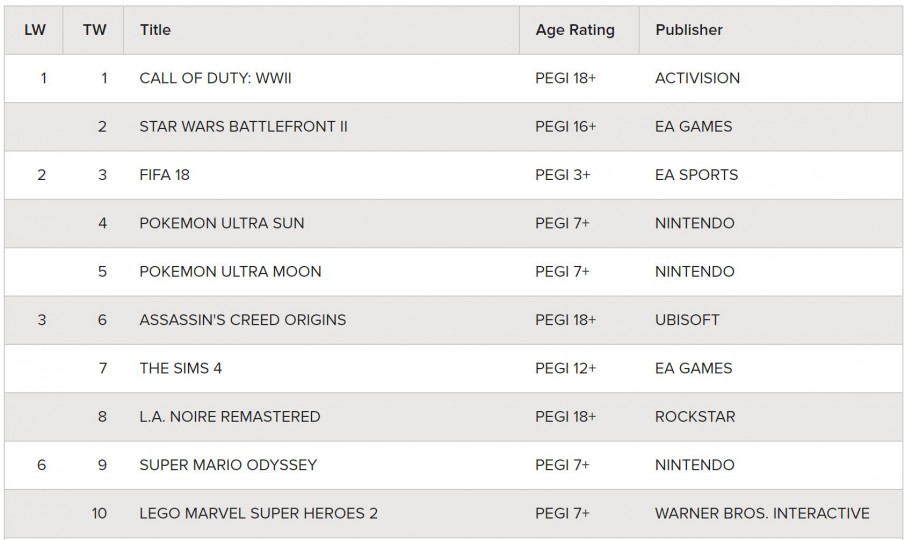Image resolution: width=905 pixels, height=540 pixels.
Task: Click the POKEMON ULTRA SUN title
Action: 222,223
